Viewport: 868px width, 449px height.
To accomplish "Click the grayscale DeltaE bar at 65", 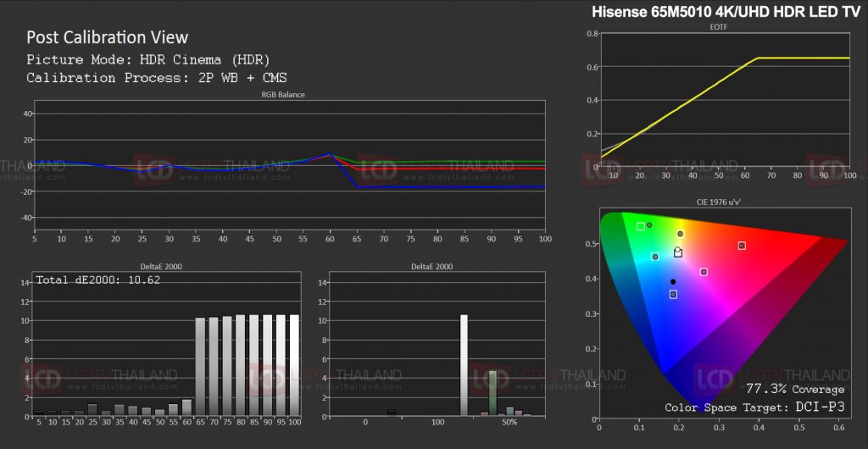I will coord(200,367).
